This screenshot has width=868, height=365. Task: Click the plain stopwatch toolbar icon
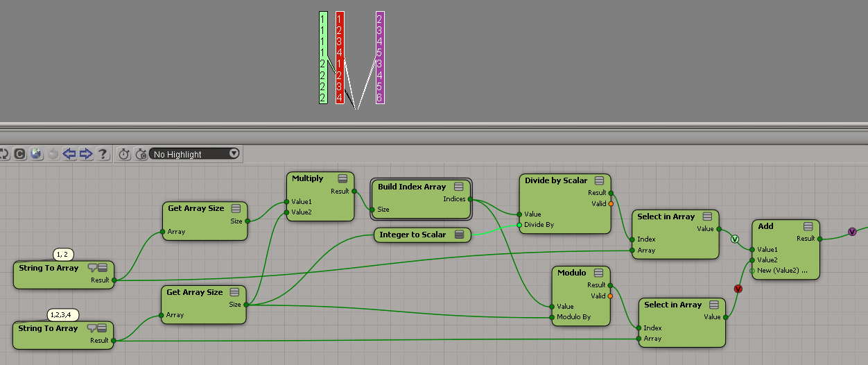(x=124, y=154)
